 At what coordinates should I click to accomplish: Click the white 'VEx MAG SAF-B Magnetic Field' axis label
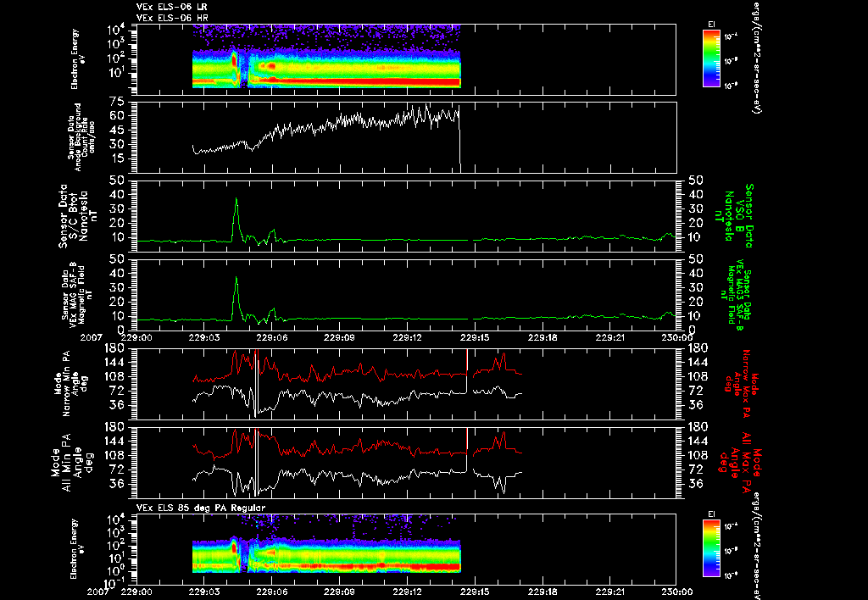coord(77,294)
